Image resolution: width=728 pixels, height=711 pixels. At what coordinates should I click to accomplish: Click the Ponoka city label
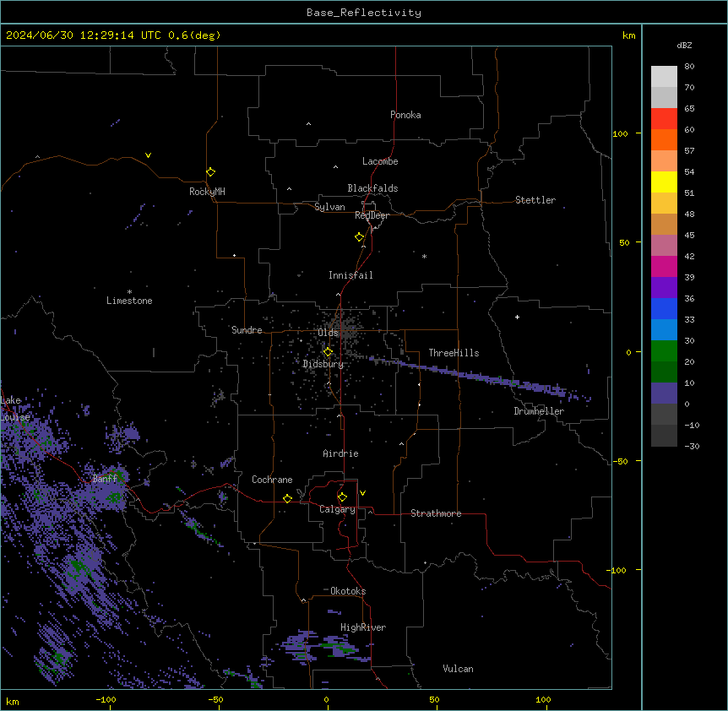tap(405, 115)
